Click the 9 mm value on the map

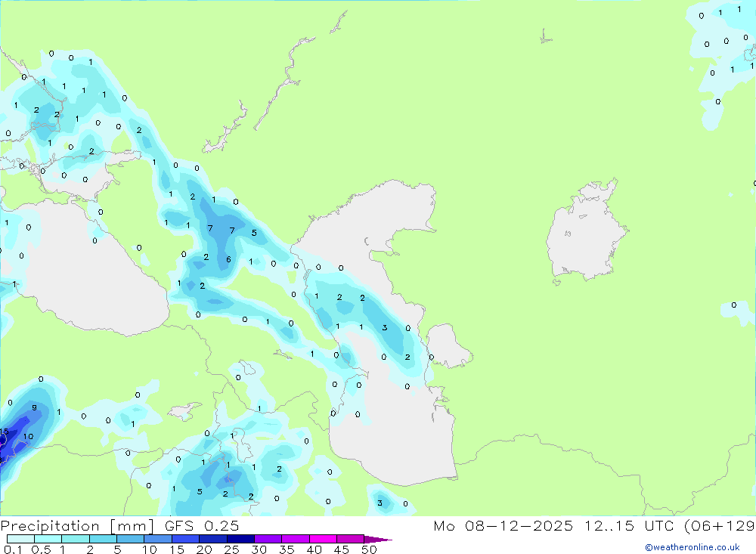pos(34,407)
